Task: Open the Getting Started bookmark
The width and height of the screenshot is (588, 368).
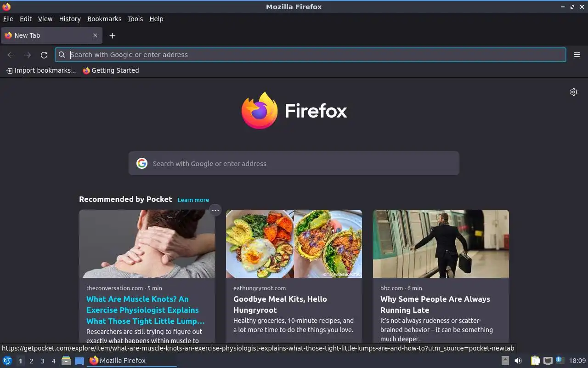Action: point(111,70)
